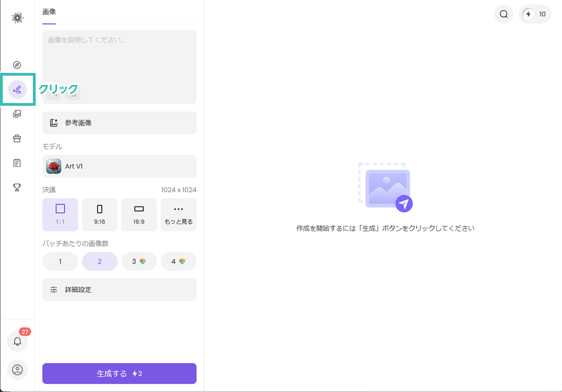
Task: Open the user profile icon
Action: pyautogui.click(x=18, y=370)
